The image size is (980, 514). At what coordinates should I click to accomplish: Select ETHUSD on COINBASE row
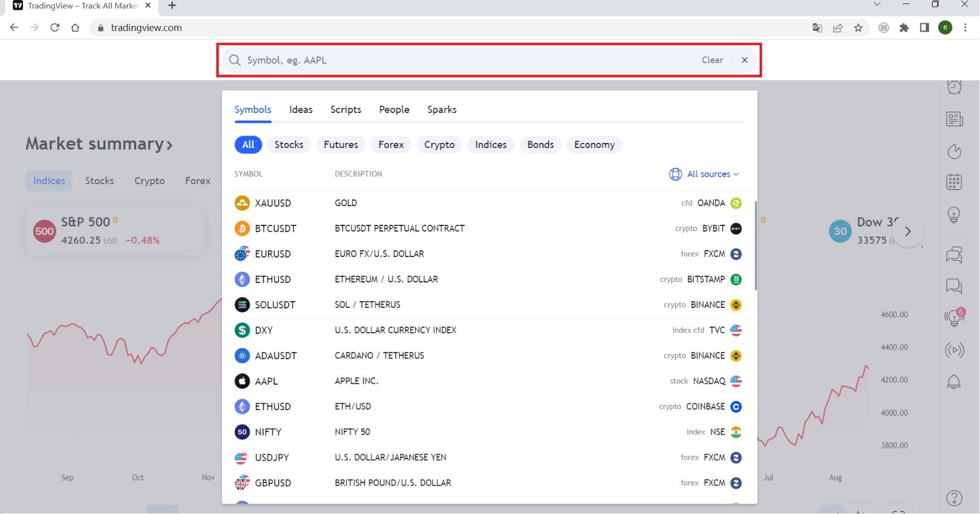pos(488,406)
